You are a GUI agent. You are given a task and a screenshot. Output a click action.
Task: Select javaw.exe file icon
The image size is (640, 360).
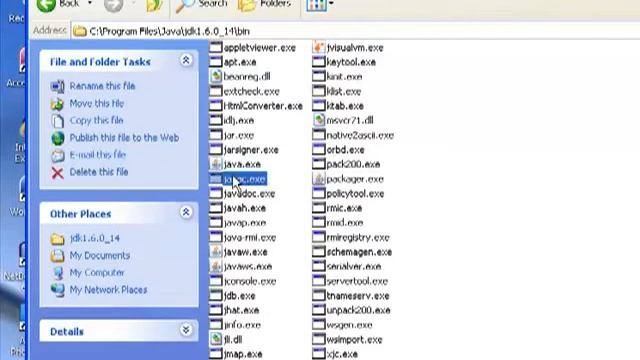(216, 252)
